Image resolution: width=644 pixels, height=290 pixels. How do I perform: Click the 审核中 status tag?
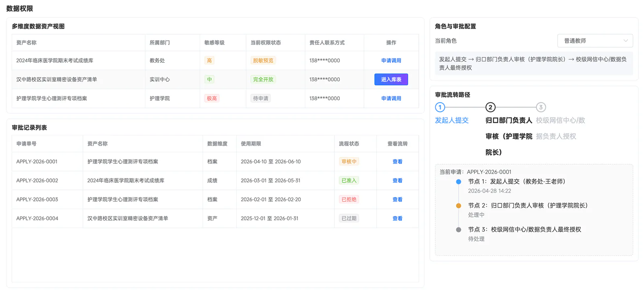349,162
